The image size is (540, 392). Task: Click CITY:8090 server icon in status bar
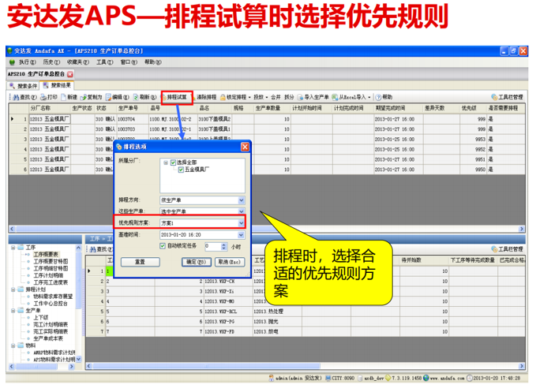(x=328, y=379)
